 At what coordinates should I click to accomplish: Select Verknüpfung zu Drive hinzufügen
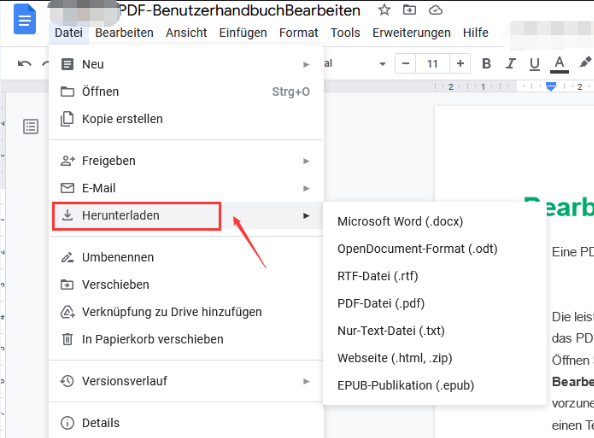click(x=186, y=312)
